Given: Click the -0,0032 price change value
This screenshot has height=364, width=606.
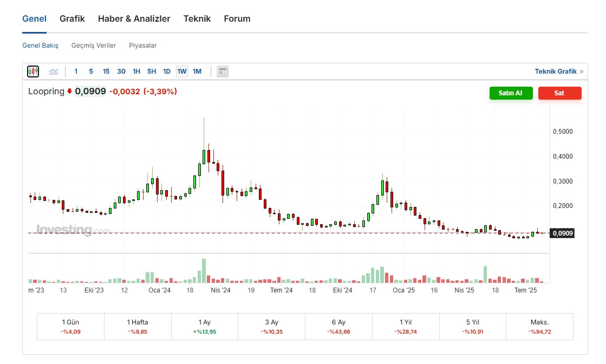Looking at the screenshot, I should coord(125,92).
